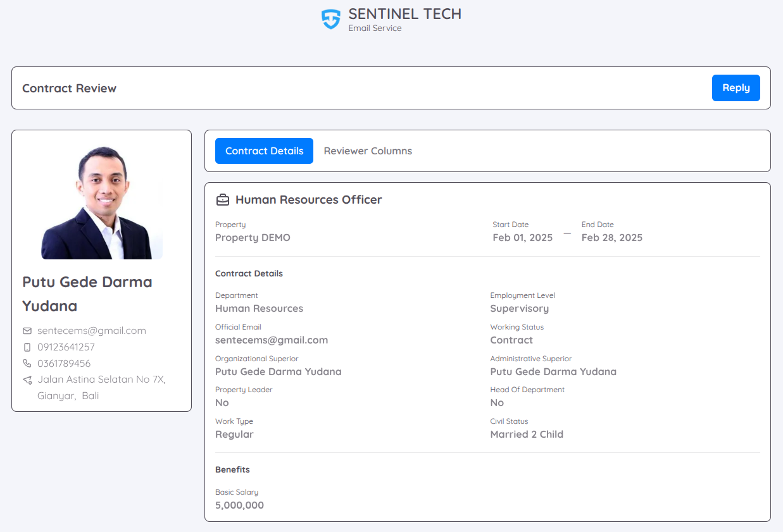Click the Human Resources Officer title
This screenshot has height=532, width=783.
click(309, 200)
